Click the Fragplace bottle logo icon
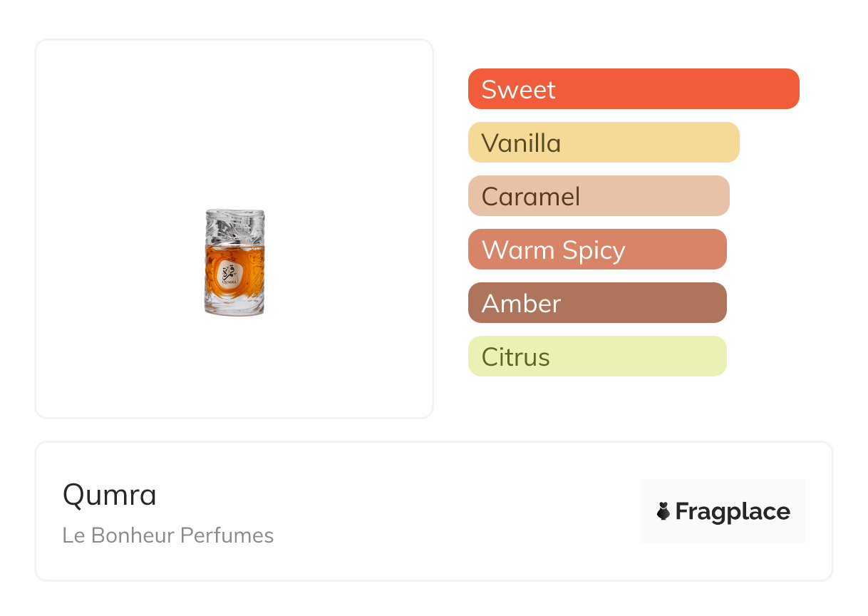Screen dimensions: 868x616 663,511
